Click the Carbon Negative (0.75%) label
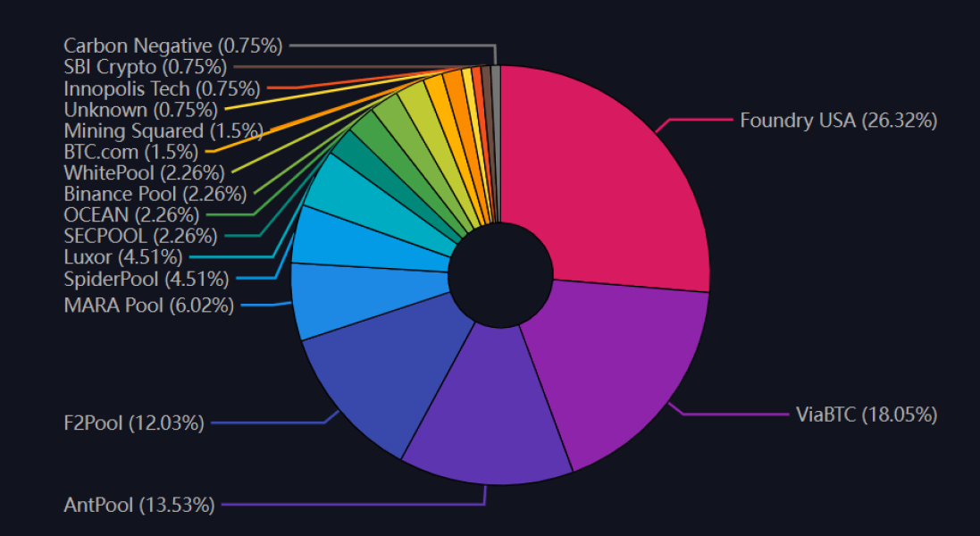 (x=173, y=46)
